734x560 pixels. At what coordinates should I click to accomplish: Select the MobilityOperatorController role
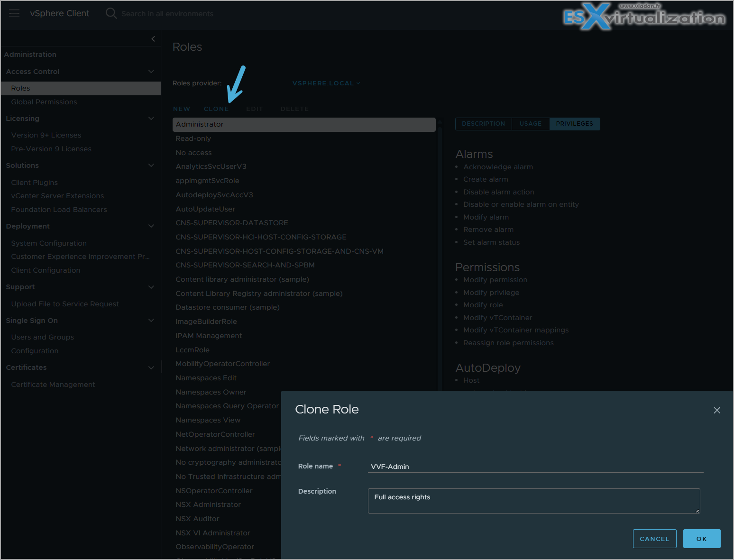[223, 364]
